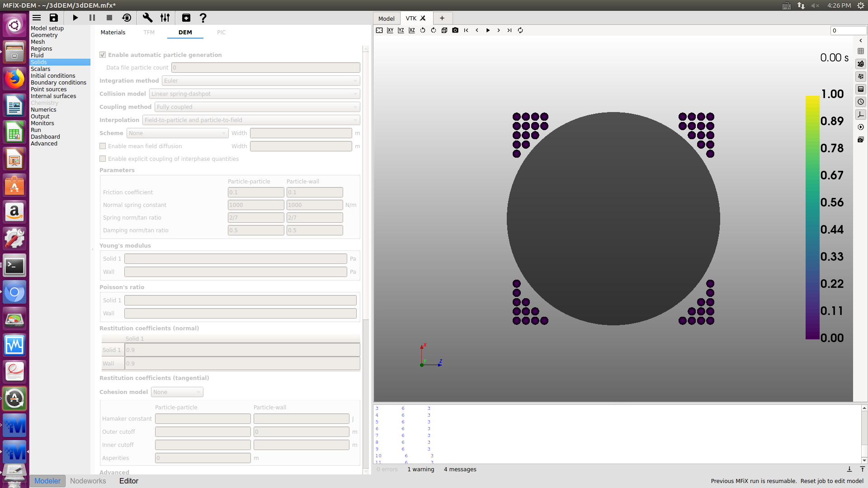Click the save project icon
The image size is (868, 488).
click(54, 18)
